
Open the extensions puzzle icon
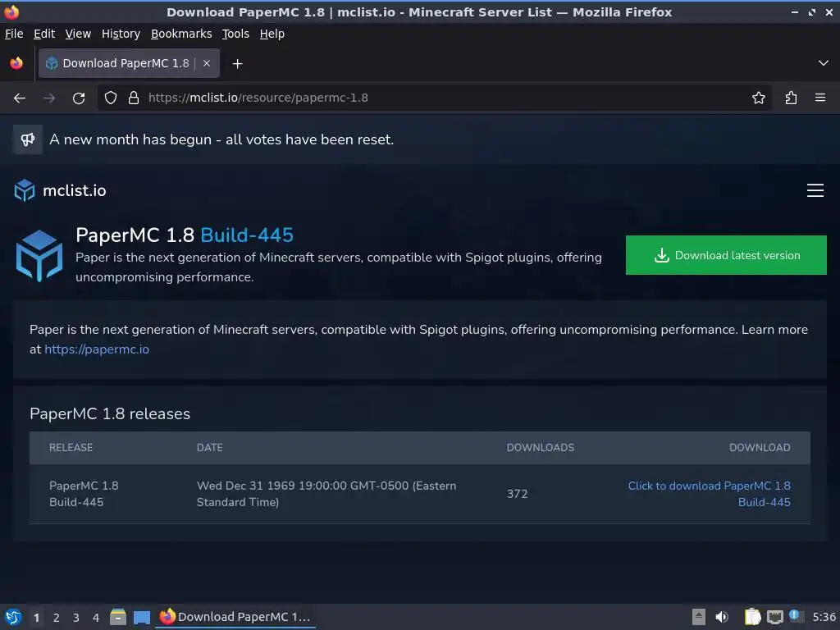(792, 98)
